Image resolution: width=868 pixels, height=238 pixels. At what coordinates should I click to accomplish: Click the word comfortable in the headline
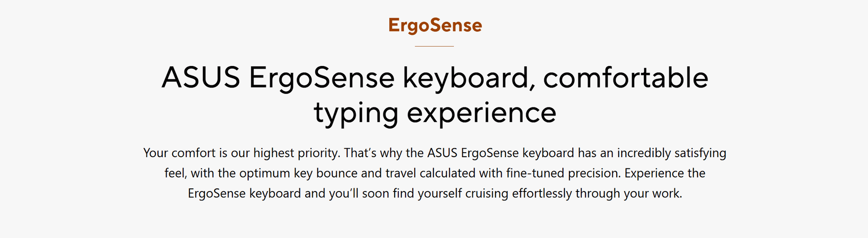[x=626, y=78]
